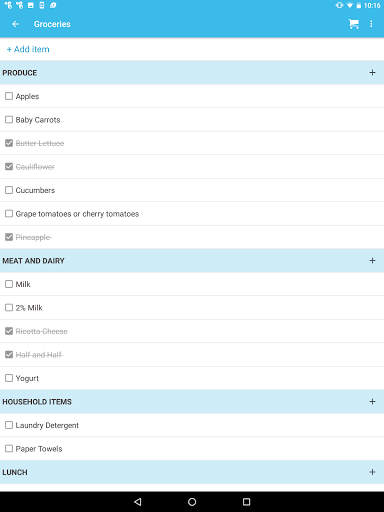Select the Household Items header
384x512 pixels.
(x=192, y=402)
